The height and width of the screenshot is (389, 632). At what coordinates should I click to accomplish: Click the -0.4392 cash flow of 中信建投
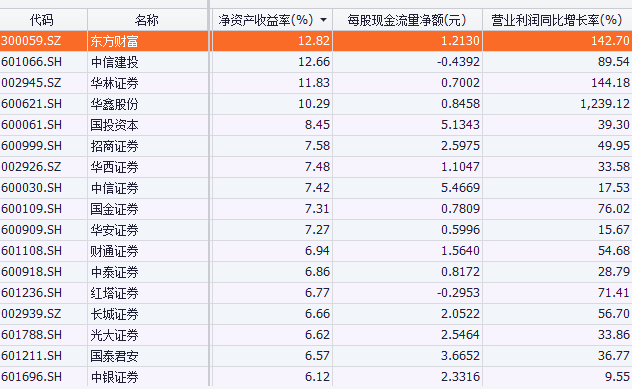458,62
